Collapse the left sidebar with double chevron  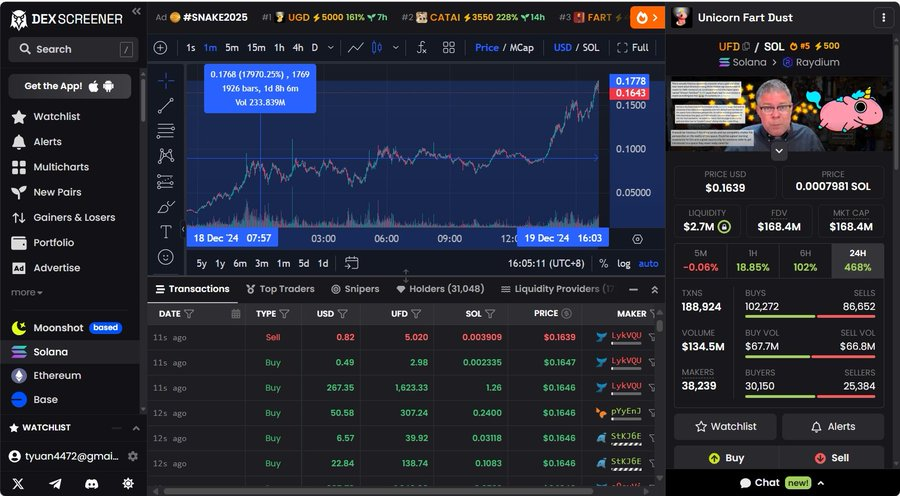136,11
